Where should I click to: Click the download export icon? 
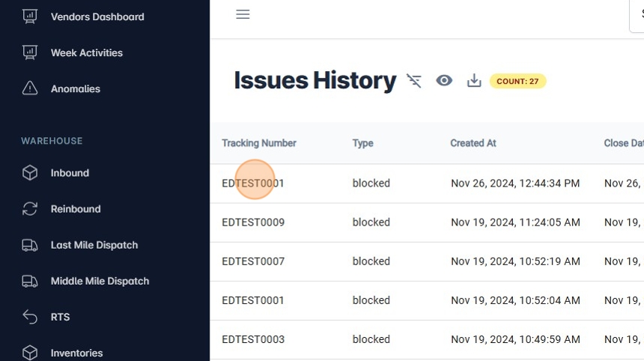click(x=474, y=81)
